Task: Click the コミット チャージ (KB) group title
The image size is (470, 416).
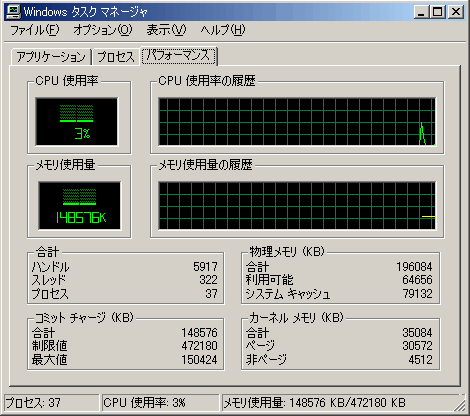Action: tap(84, 318)
